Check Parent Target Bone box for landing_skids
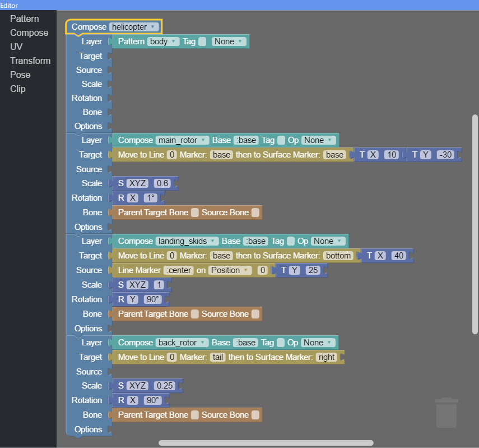 tap(194, 314)
